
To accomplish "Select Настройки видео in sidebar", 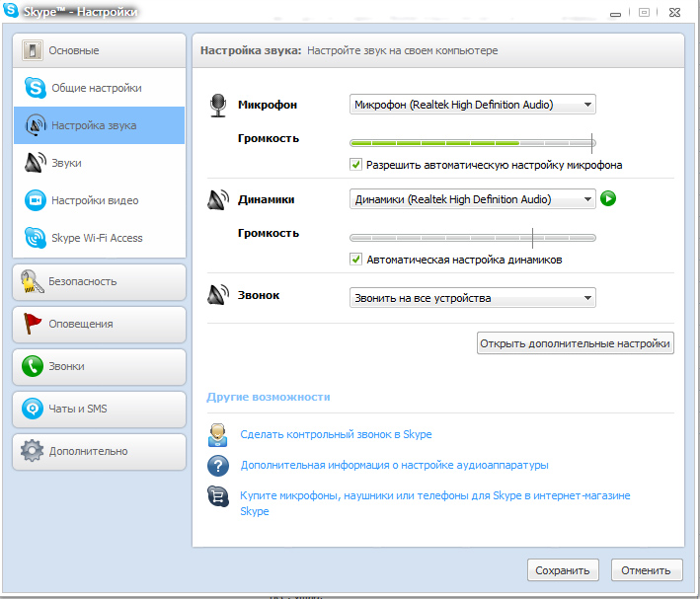I will (x=99, y=200).
